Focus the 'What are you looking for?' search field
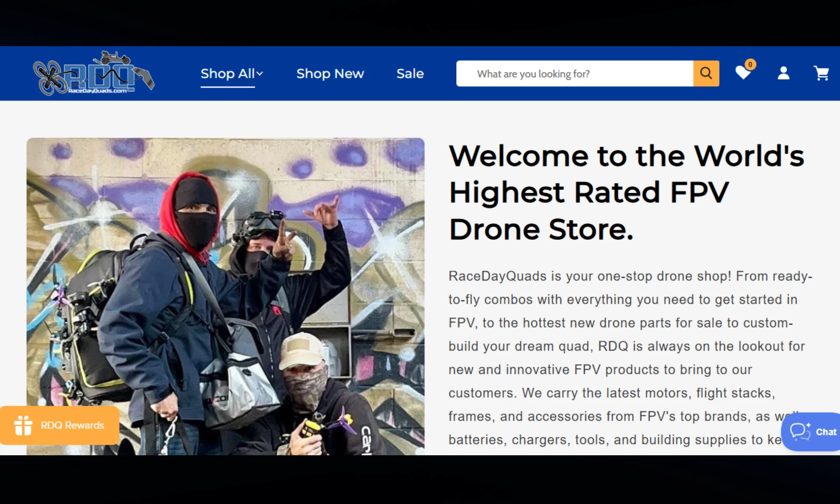This screenshot has height=504, width=840. pos(575,73)
